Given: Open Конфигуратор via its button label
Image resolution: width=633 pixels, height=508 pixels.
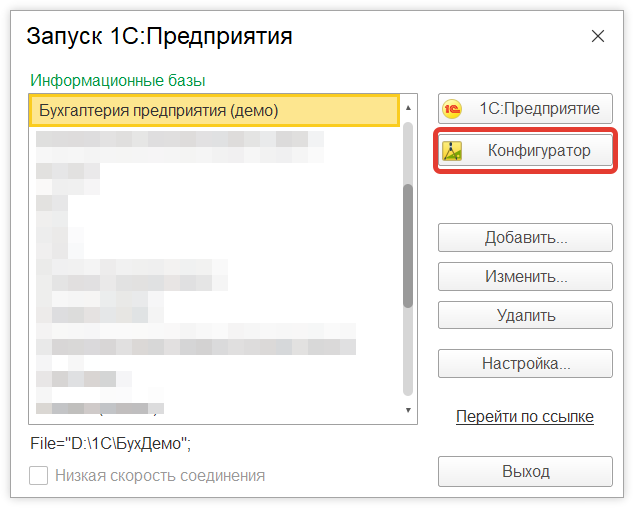Looking at the screenshot, I should [x=539, y=151].
